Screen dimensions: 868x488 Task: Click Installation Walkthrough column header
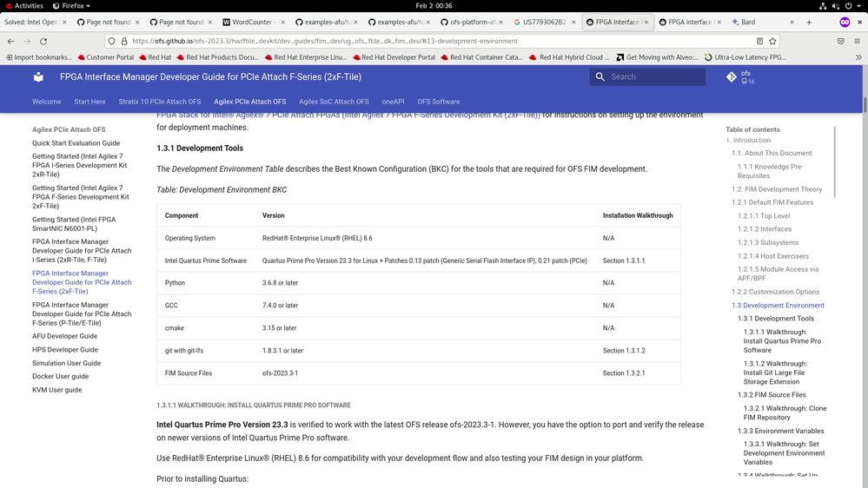(638, 216)
